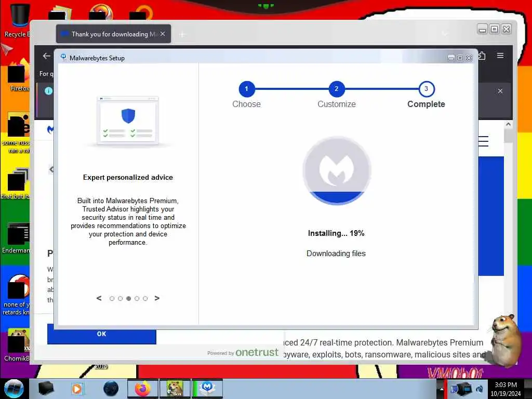
Task: Open the Windows Start button
Action: click(x=14, y=389)
